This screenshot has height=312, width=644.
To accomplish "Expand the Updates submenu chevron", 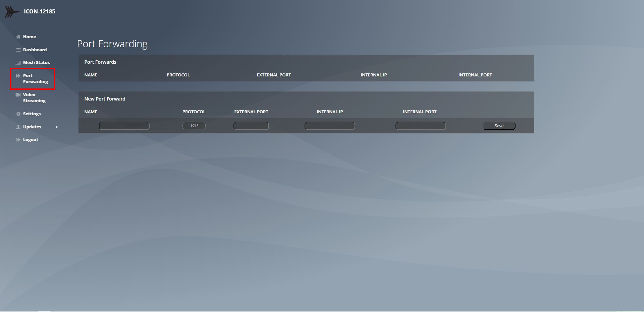I will point(57,127).
